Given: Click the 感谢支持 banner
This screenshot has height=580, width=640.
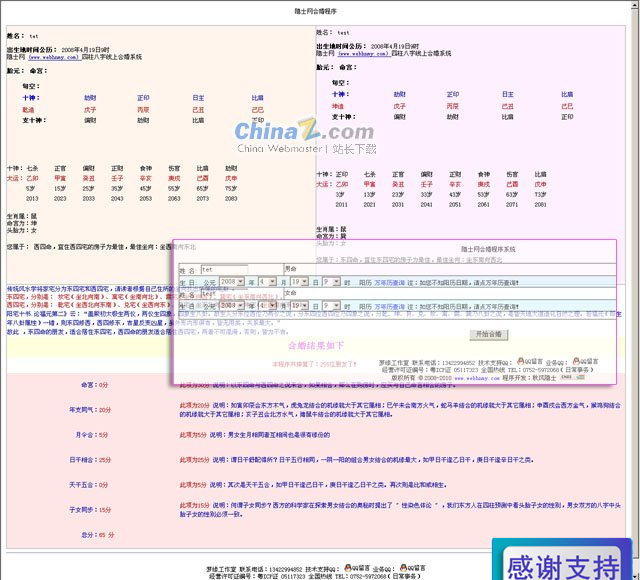Looking at the screenshot, I should 562,561.
